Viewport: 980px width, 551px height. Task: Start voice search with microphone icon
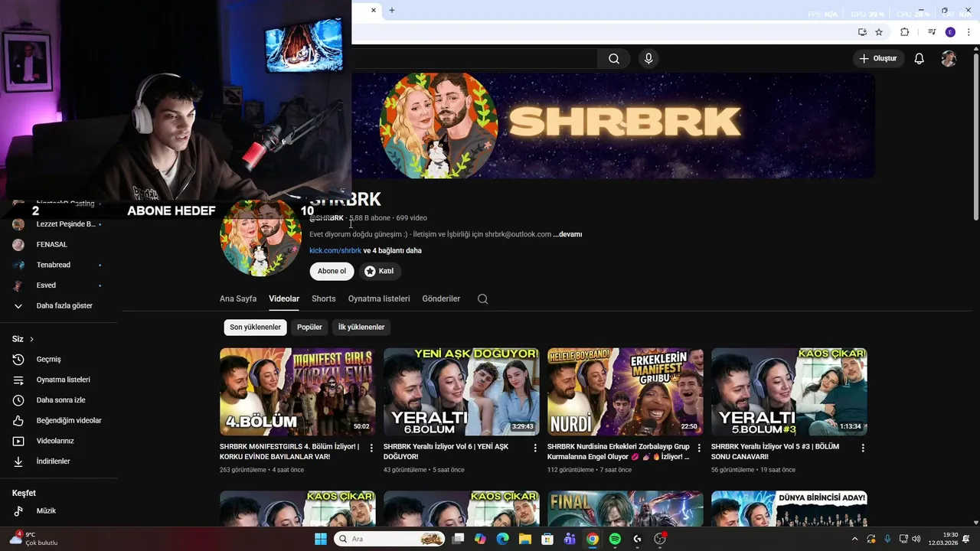(648, 59)
